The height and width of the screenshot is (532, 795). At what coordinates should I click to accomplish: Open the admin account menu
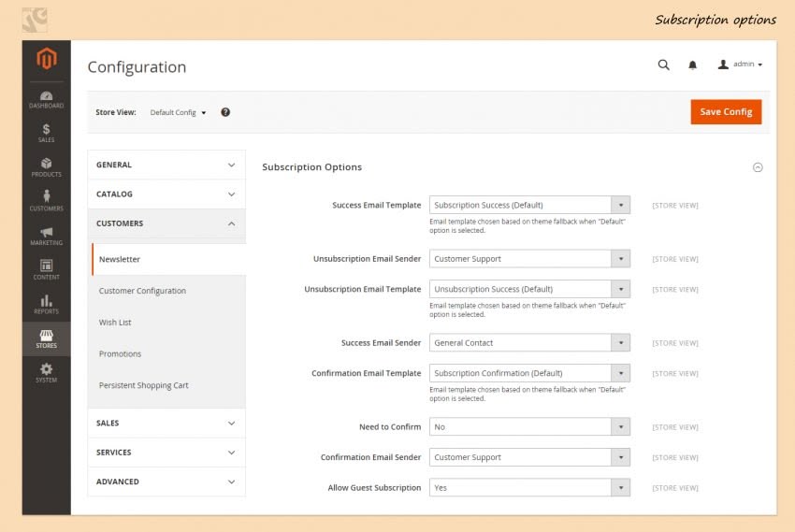(x=740, y=65)
